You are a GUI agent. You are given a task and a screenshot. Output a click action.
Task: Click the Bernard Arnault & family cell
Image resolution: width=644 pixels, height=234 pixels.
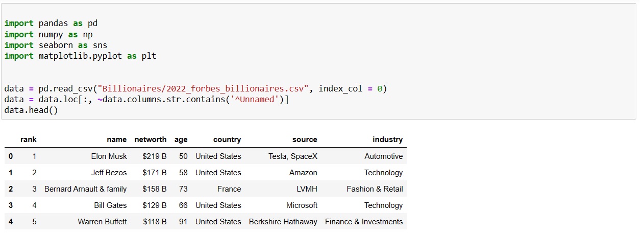pyautogui.click(x=86, y=189)
